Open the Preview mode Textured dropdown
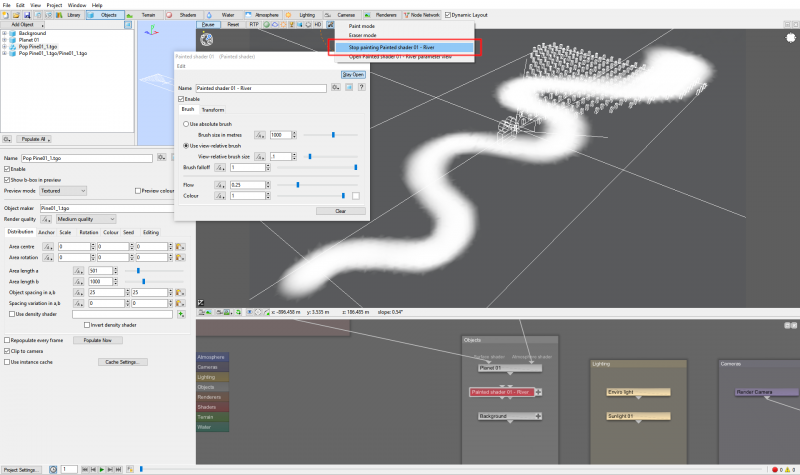Image resolution: width=800 pixels, height=475 pixels. [x=63, y=191]
